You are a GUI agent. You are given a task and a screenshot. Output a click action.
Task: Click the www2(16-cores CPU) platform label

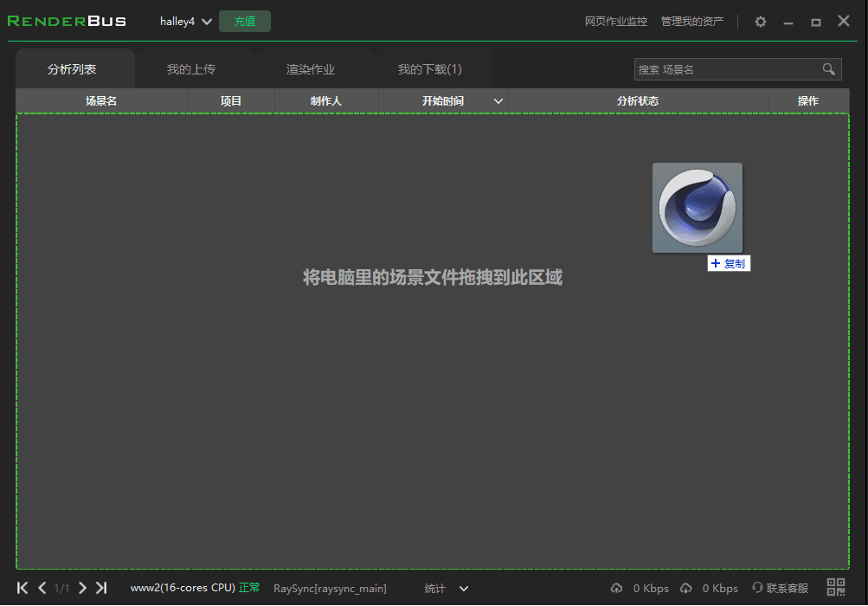pos(183,588)
